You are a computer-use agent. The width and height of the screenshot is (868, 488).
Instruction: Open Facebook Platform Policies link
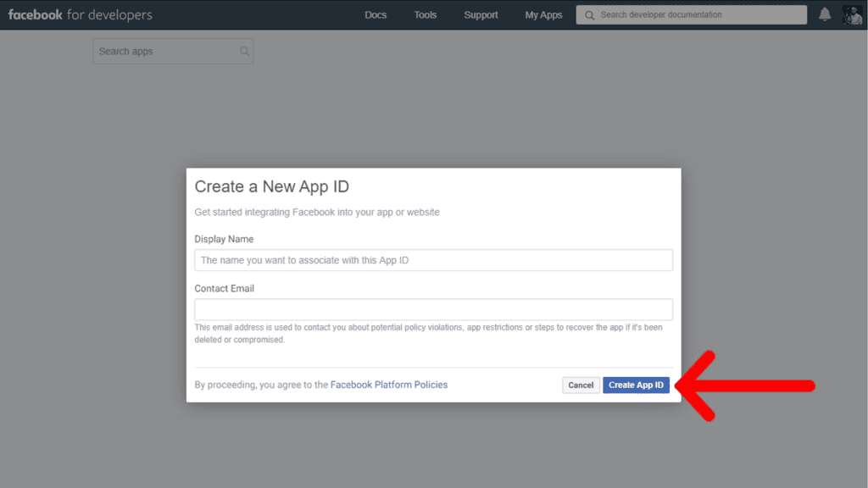389,385
